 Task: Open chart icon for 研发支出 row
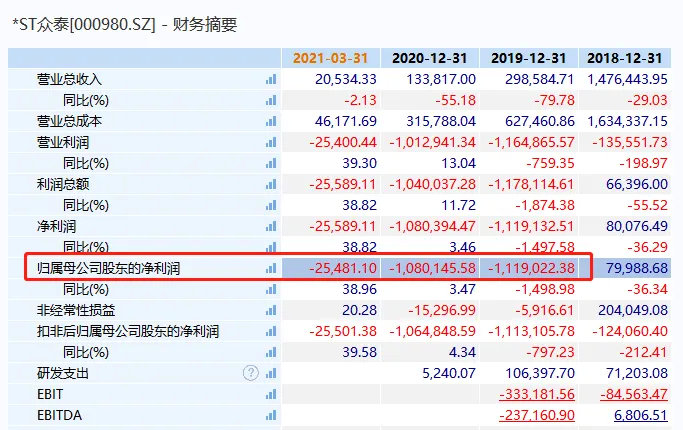point(271,373)
